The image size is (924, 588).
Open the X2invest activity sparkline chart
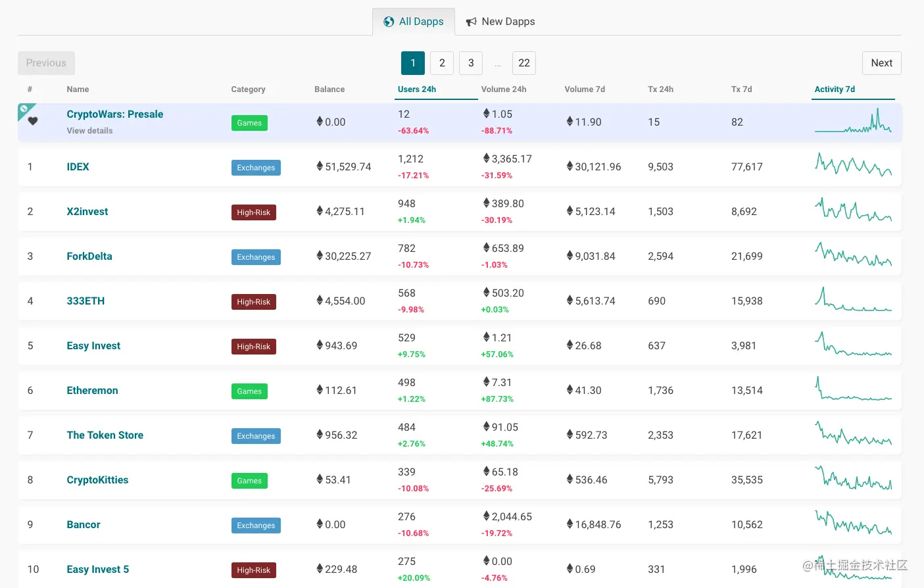pyautogui.click(x=853, y=209)
